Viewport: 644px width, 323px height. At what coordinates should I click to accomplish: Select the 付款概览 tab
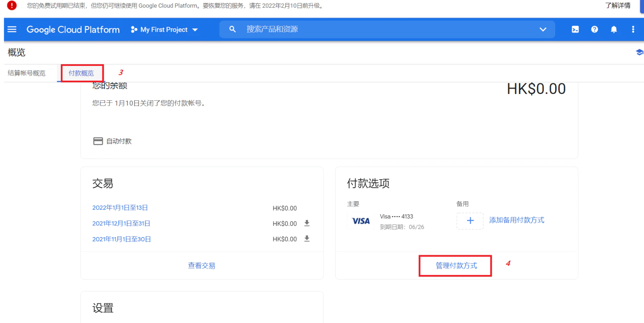pos(81,73)
